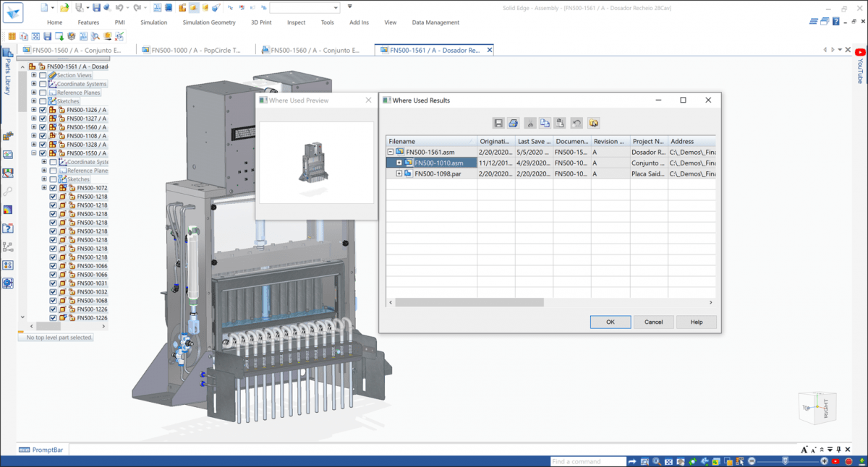The height and width of the screenshot is (467, 868).
Task: Toggle checkbox for FN500-1072 part
Action: coord(53,188)
